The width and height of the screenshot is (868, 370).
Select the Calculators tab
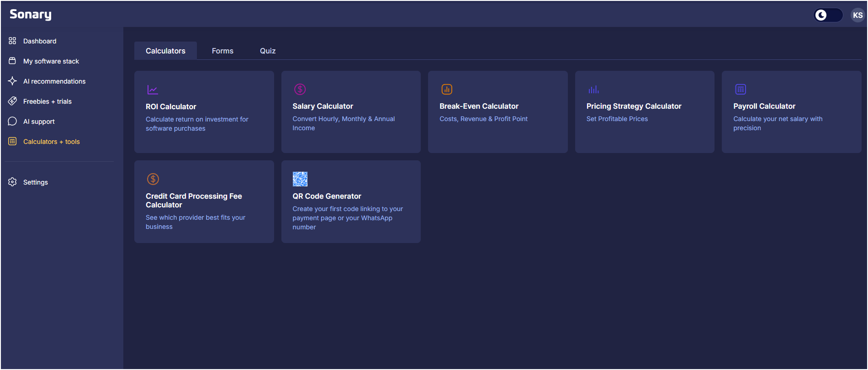[165, 51]
